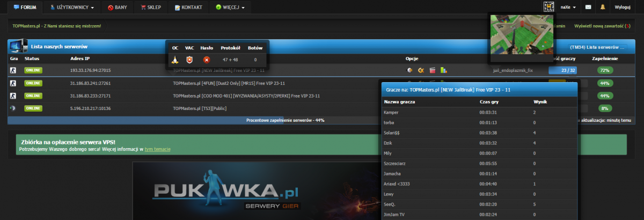This screenshot has height=220, width=644.
Task: Open the naXe user account dropdown
Action: tap(568, 8)
